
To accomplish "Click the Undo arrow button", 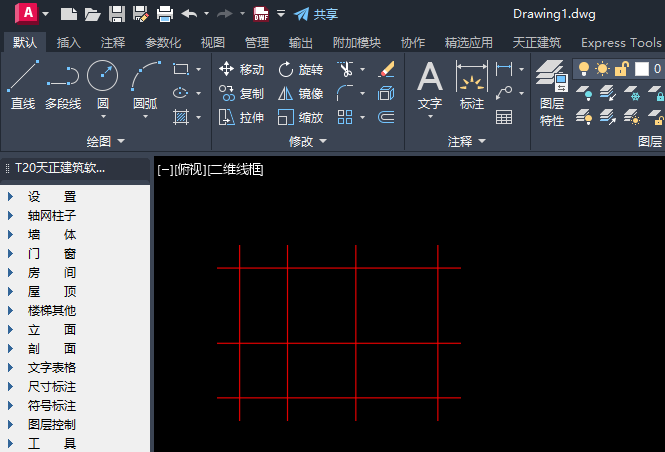I will (189, 14).
